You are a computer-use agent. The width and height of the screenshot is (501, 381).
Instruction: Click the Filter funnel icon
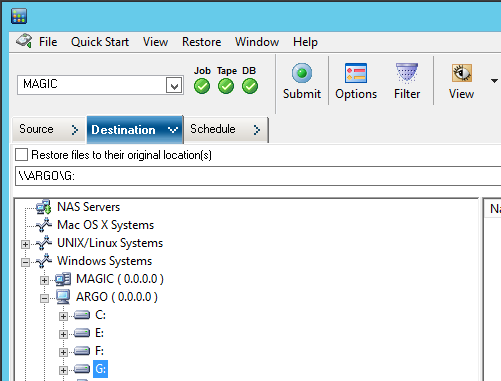coord(407,73)
